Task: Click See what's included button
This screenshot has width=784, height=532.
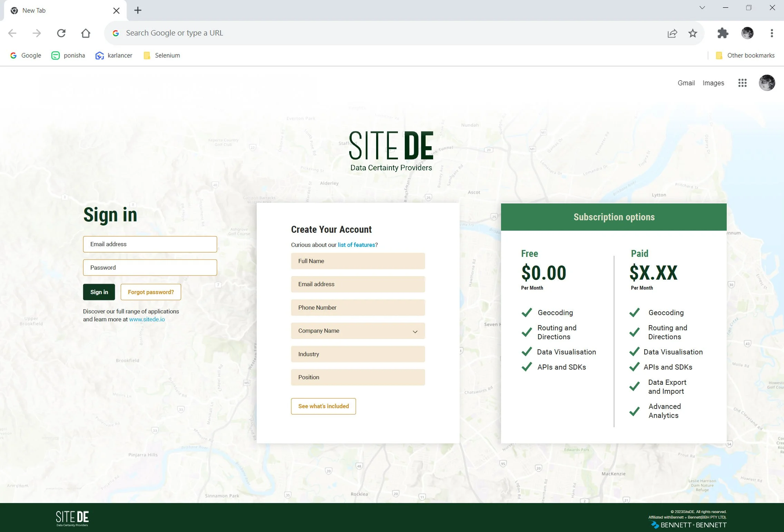Action: (x=323, y=406)
